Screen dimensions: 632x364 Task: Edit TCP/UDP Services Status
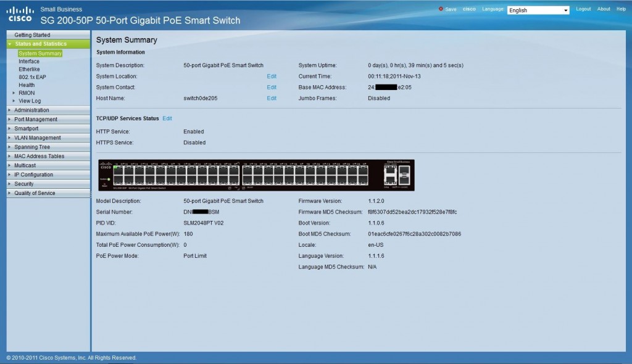167,118
